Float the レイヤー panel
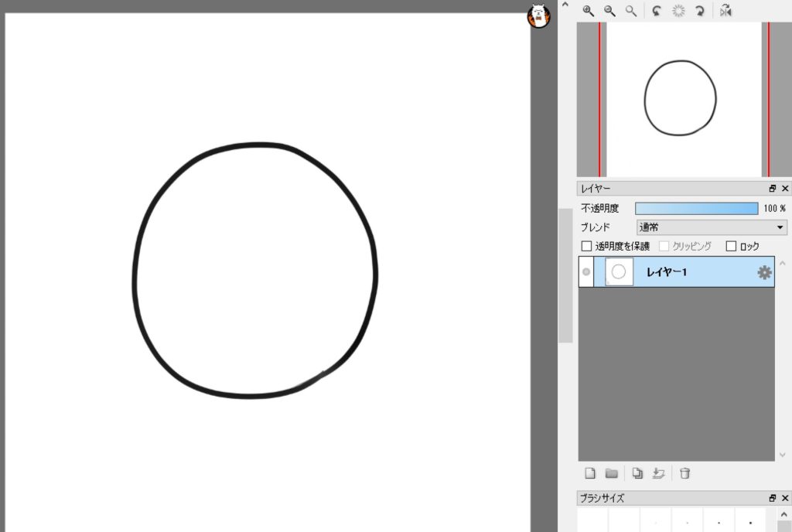792x532 pixels. (772, 189)
